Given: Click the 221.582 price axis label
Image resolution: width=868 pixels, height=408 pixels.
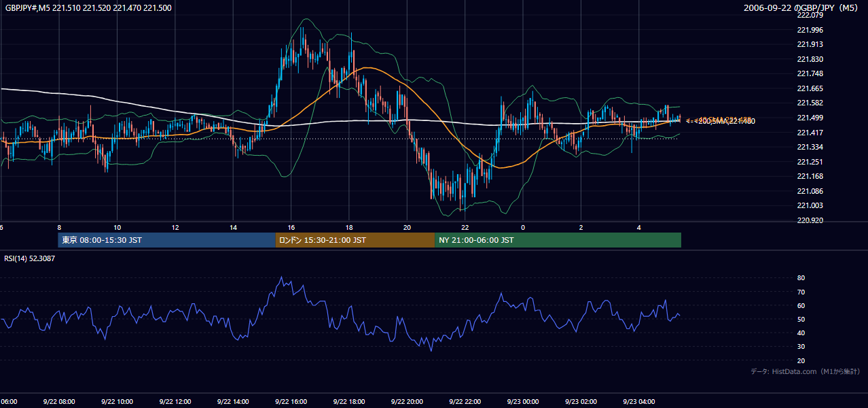Looking at the screenshot, I should (810, 103).
